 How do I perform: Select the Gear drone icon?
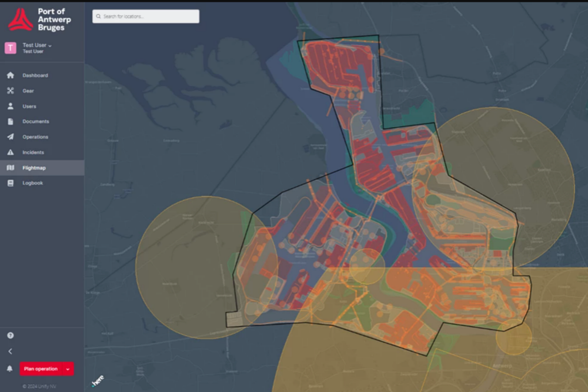coord(10,91)
